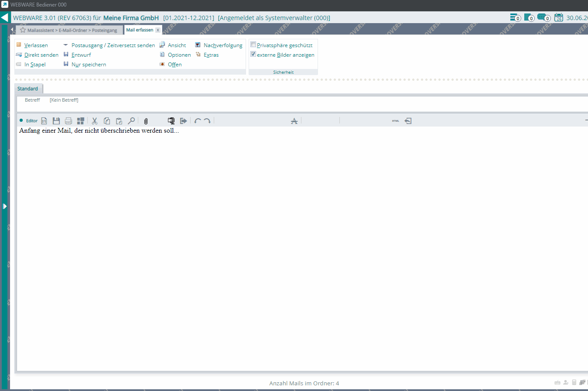
Task: Open the chat messages bubble icon
Action: pyautogui.click(x=543, y=18)
